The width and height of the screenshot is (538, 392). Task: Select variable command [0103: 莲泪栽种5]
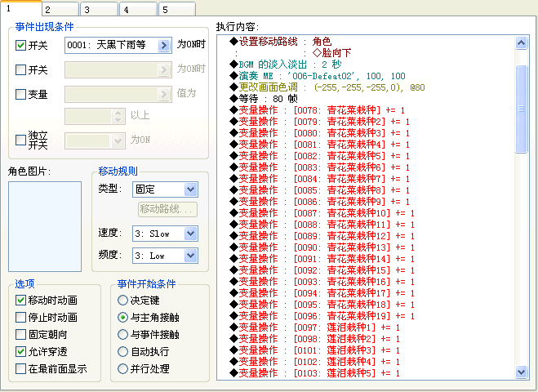tap(315, 372)
